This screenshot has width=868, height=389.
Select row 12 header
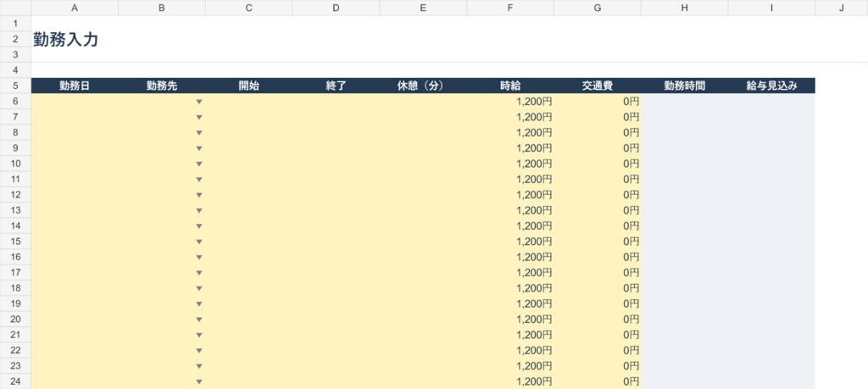tap(15, 195)
